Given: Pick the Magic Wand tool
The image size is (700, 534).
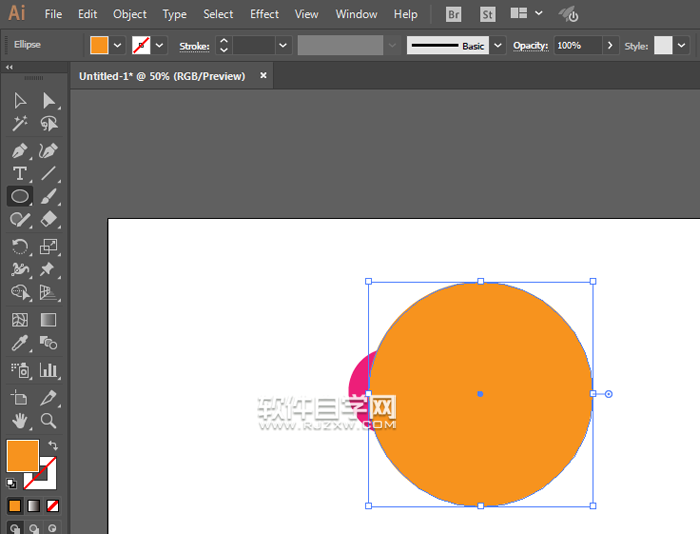Looking at the screenshot, I should (x=19, y=124).
